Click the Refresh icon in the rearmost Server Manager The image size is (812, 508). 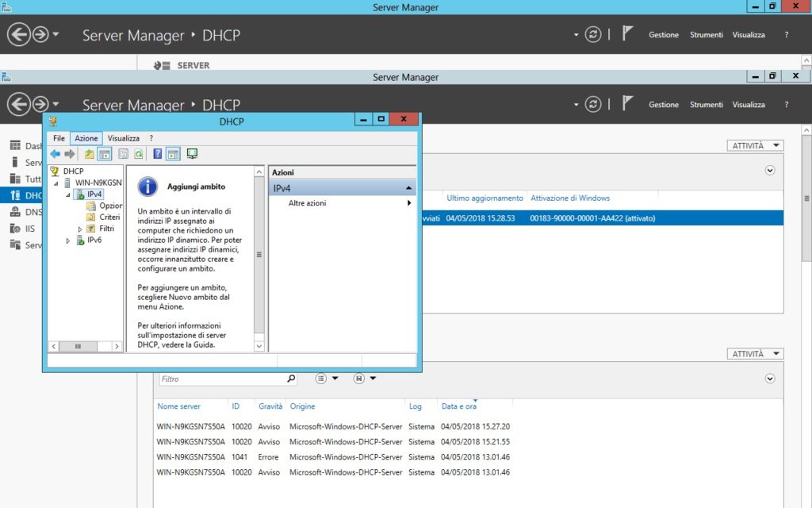[593, 34]
